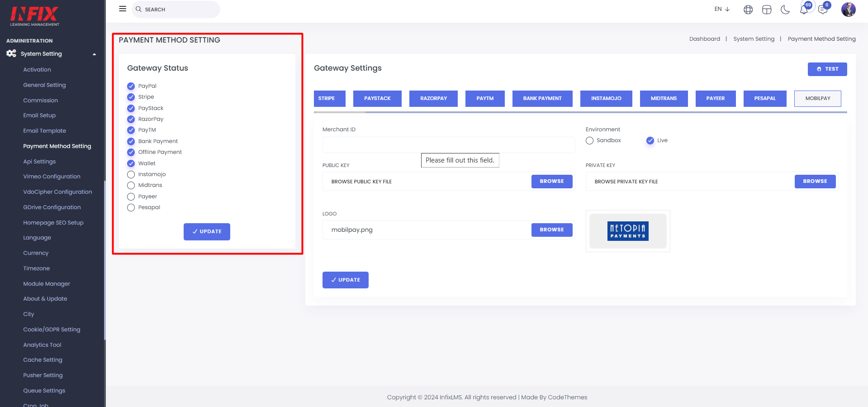Viewport: 868px width, 407px height.
Task: Switch to RAZORPAY tab
Action: (x=433, y=98)
